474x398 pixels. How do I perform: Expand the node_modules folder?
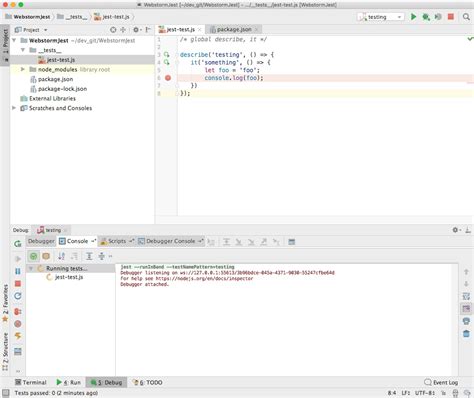point(23,69)
